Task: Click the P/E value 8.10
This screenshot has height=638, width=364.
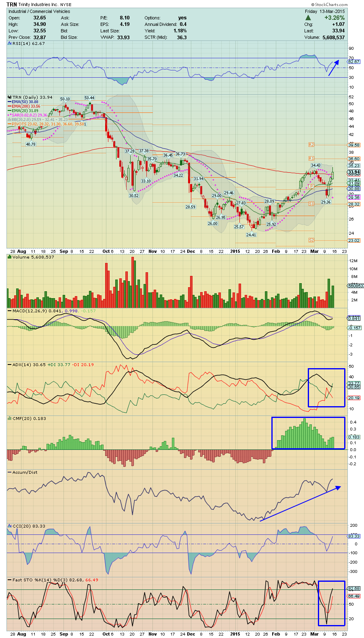Action: click(x=125, y=18)
